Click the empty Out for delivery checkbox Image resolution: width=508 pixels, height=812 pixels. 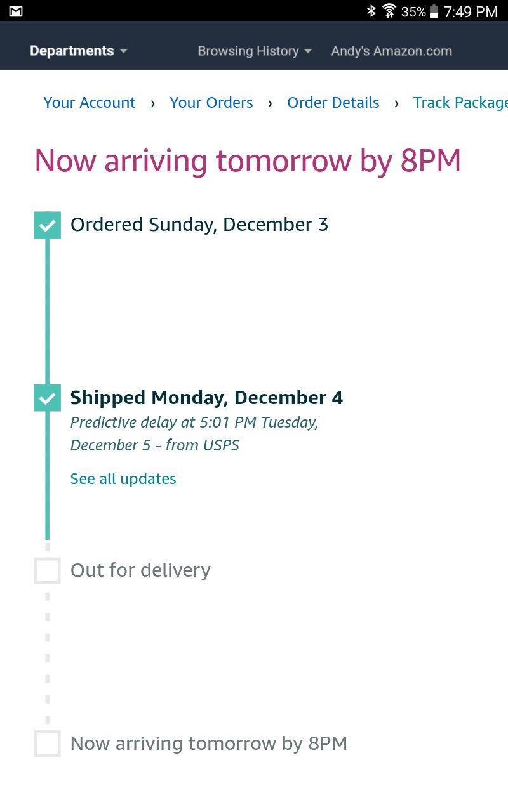pyautogui.click(x=47, y=570)
